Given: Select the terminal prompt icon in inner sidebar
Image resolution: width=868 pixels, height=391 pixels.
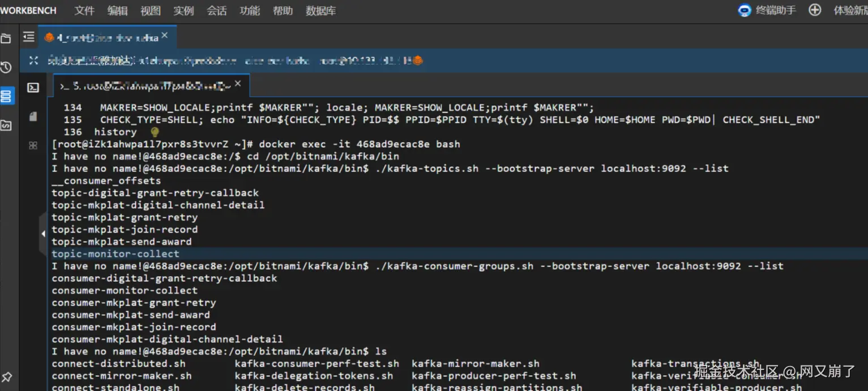Looking at the screenshot, I should 33,88.
